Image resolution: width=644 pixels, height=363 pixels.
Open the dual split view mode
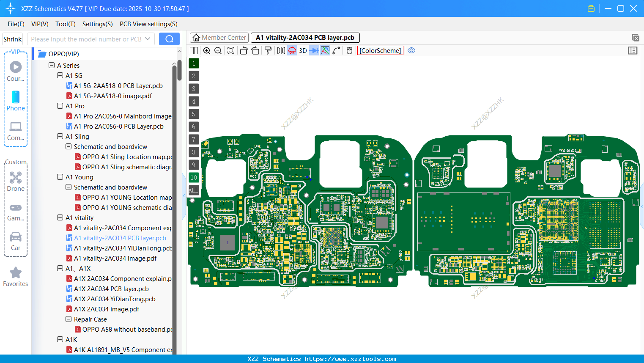194,50
